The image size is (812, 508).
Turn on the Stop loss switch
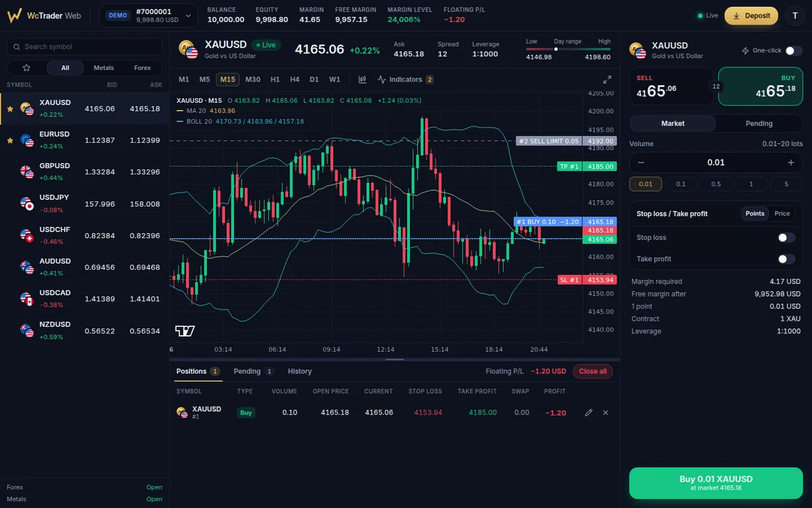(x=787, y=237)
